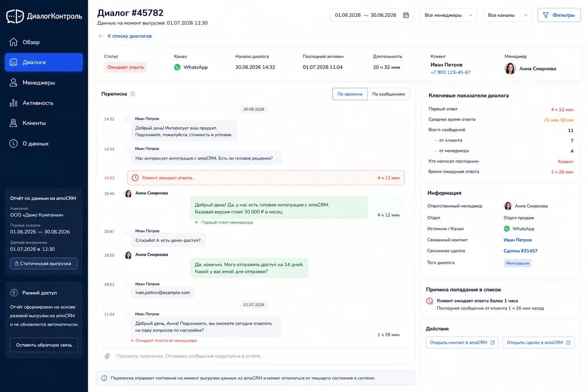Open the Все менеджеры dropdown
The width and height of the screenshot is (588, 392).
point(448,15)
